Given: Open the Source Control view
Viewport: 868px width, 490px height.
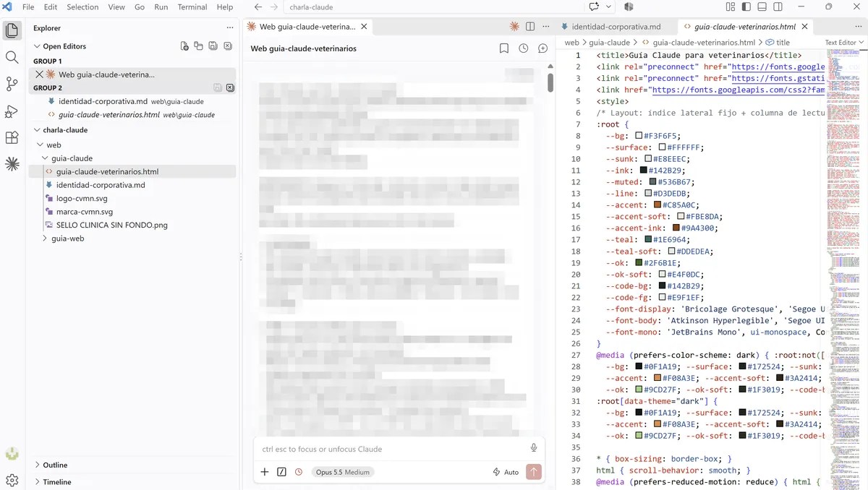Looking at the screenshot, I should click(x=12, y=84).
